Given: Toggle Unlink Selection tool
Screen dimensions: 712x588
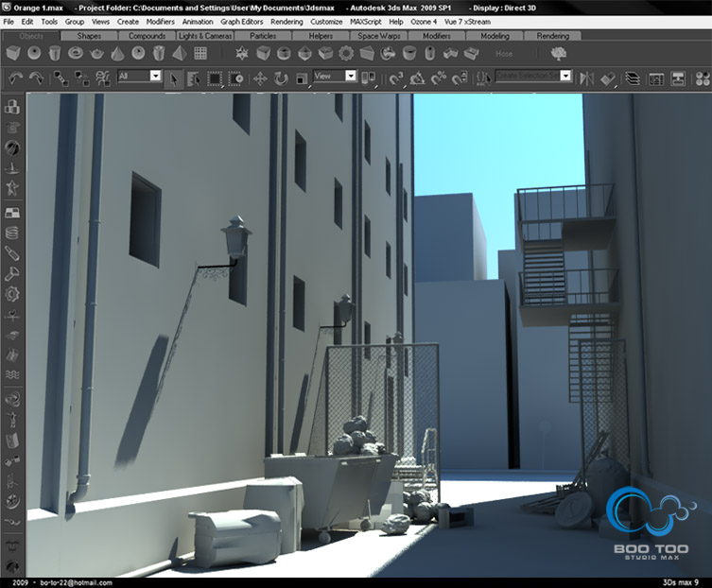Looking at the screenshot, I should [x=82, y=78].
